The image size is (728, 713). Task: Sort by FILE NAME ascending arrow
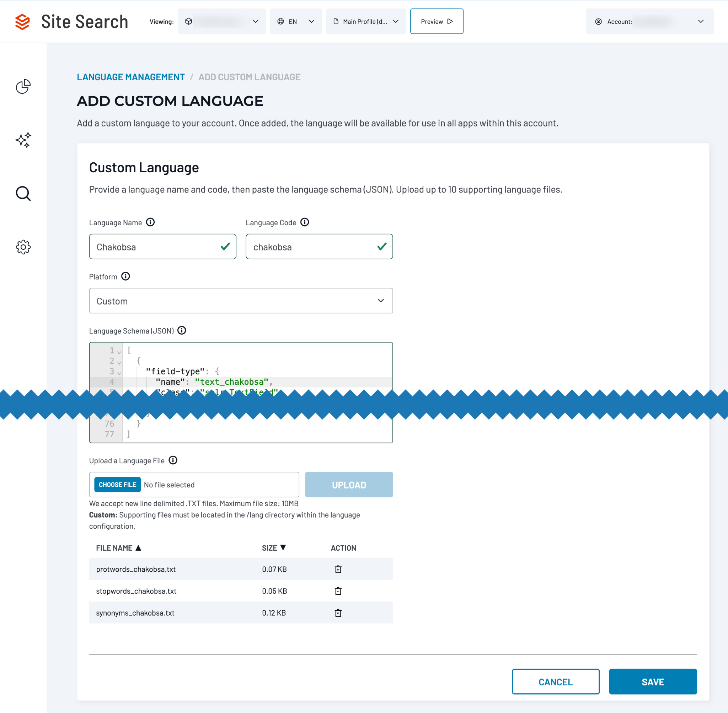(x=138, y=547)
